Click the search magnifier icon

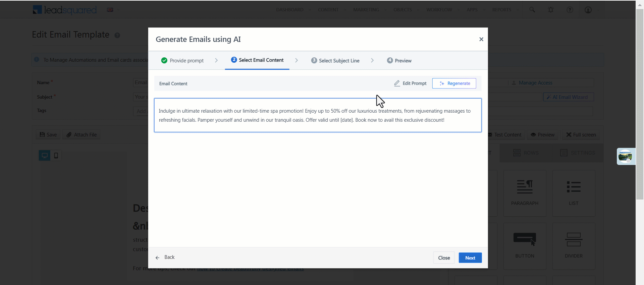[x=532, y=10]
